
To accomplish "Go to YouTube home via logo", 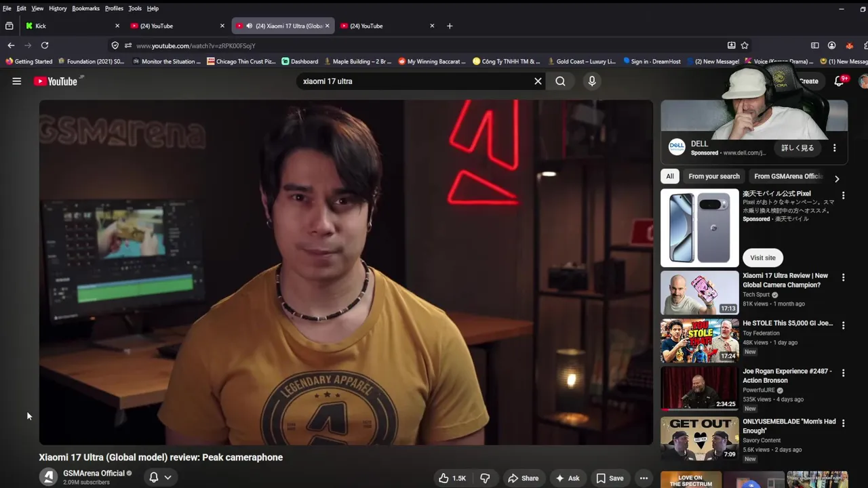I will 56,81.
